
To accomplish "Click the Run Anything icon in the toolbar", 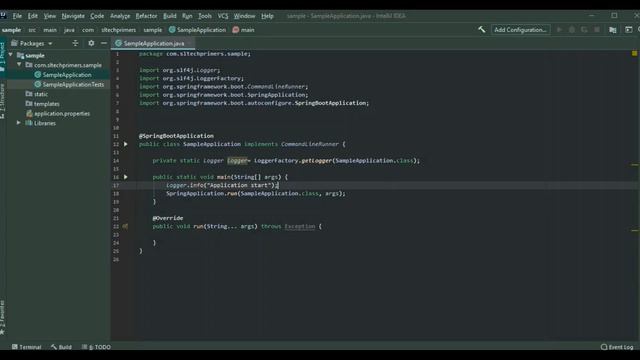I will [628, 30].
